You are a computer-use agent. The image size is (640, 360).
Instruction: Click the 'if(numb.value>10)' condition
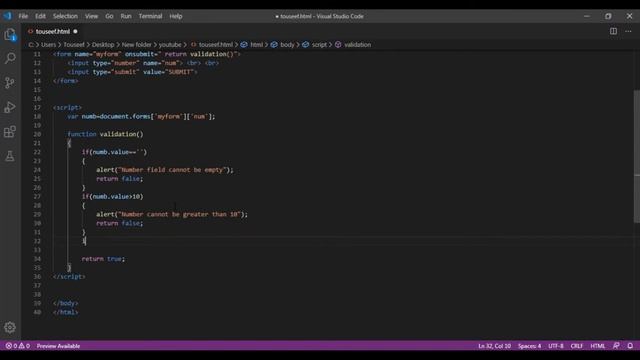point(112,196)
